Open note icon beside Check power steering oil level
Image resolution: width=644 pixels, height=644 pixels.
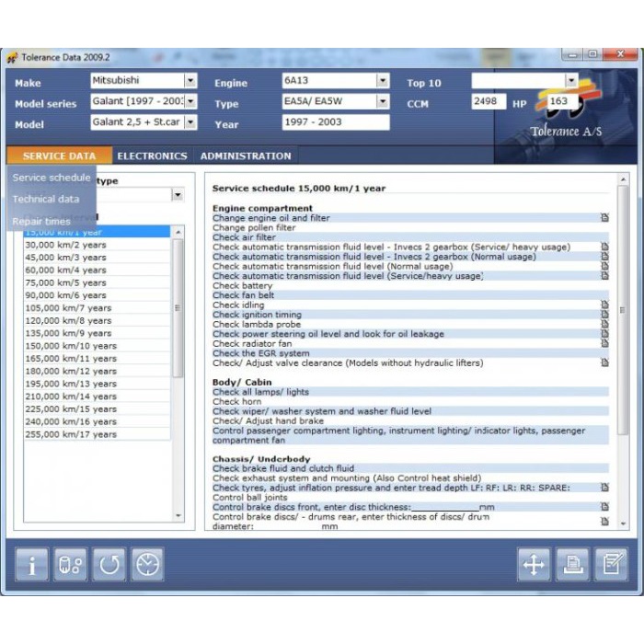[x=604, y=334]
